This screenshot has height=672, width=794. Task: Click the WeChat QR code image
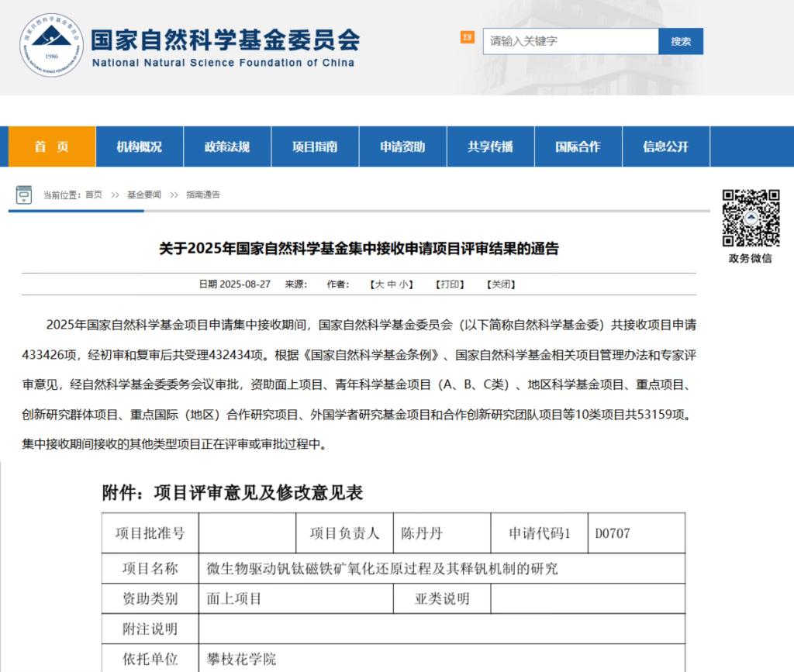pos(750,218)
